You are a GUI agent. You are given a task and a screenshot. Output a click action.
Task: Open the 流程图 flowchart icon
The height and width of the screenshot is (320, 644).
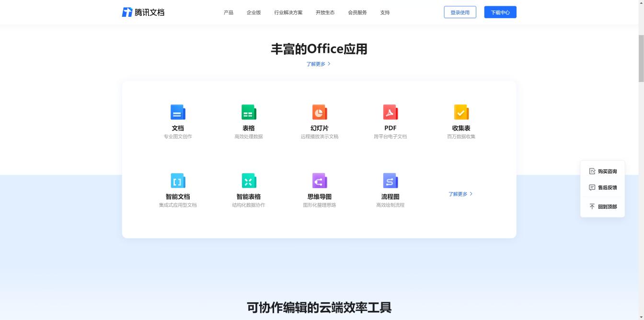click(391, 181)
